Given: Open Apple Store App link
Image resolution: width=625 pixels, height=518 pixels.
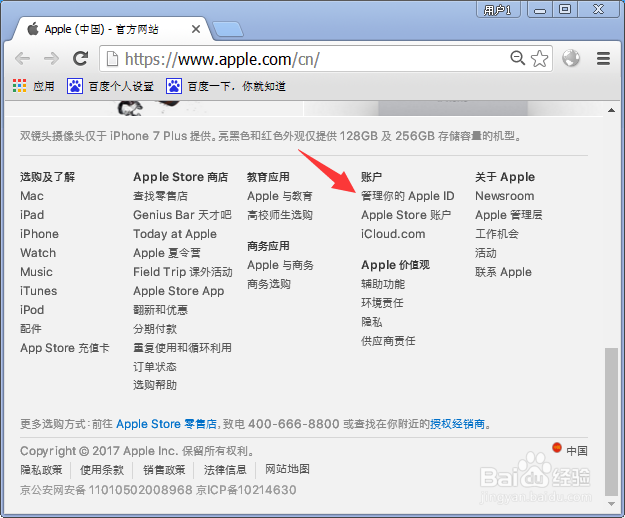Looking at the screenshot, I should pos(179,291).
